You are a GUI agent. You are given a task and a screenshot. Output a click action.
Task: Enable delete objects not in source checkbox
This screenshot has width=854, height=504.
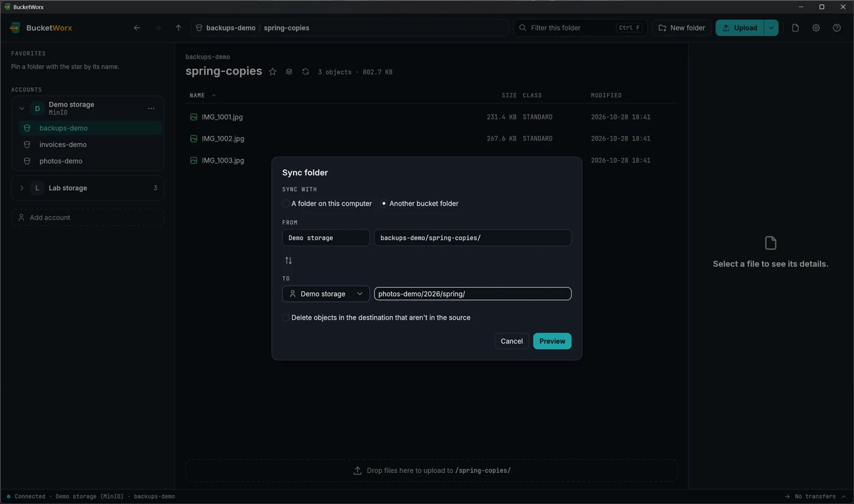(x=285, y=318)
